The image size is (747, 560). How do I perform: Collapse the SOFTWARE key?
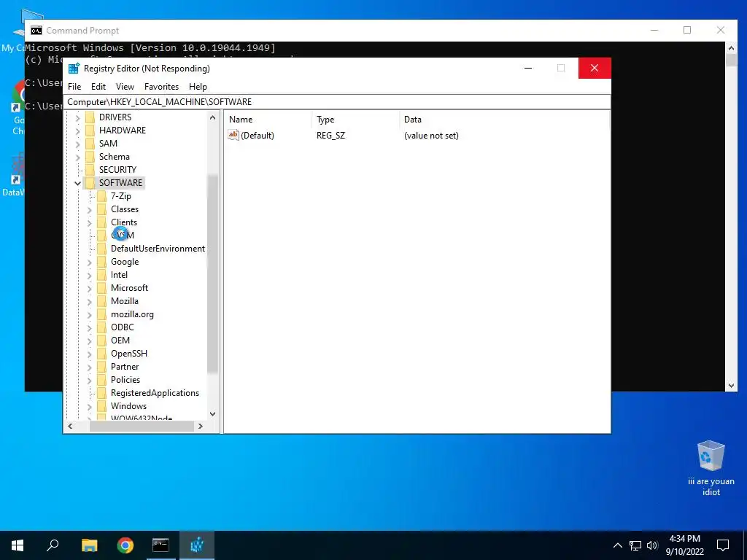point(77,183)
